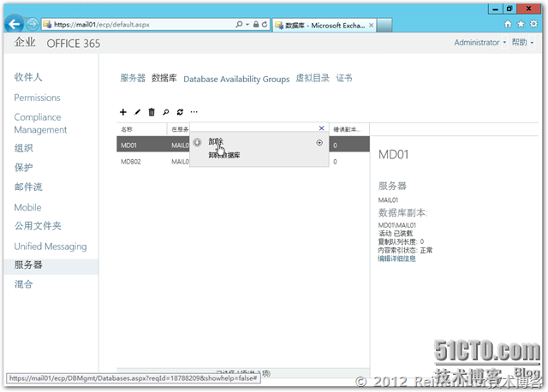Open Permissions in sidebar
The image size is (548, 392).
pyautogui.click(x=37, y=98)
